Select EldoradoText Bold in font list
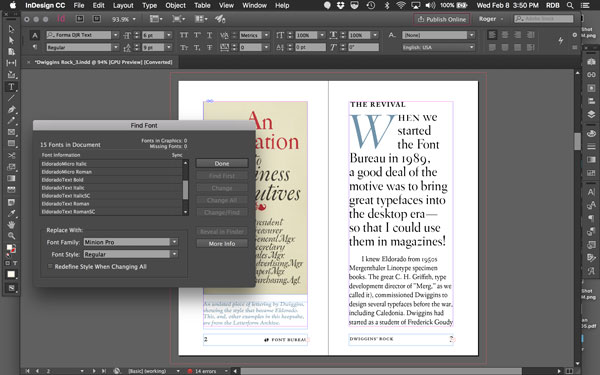Screen dimensions: 600x375 111,180
